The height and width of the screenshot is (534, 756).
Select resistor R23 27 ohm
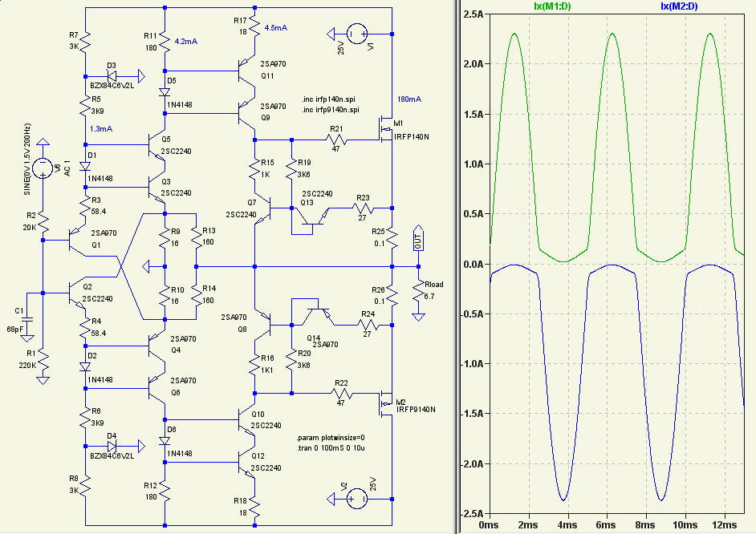point(363,208)
